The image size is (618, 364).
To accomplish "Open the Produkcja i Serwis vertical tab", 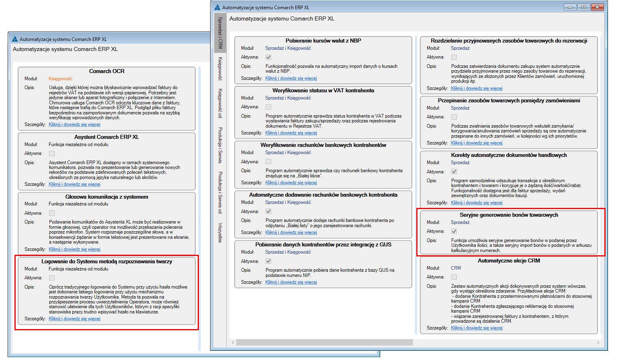I will [x=220, y=145].
